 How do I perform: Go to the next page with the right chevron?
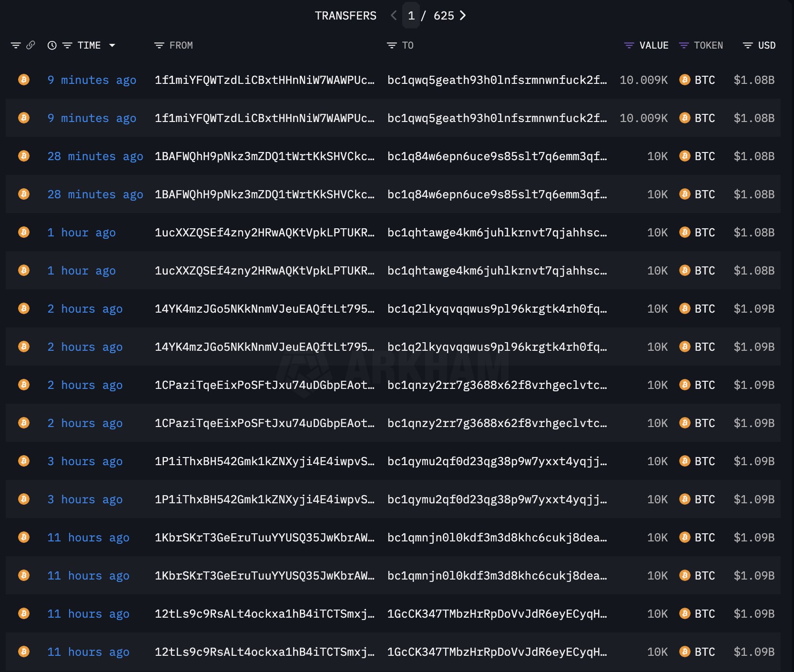click(x=463, y=15)
